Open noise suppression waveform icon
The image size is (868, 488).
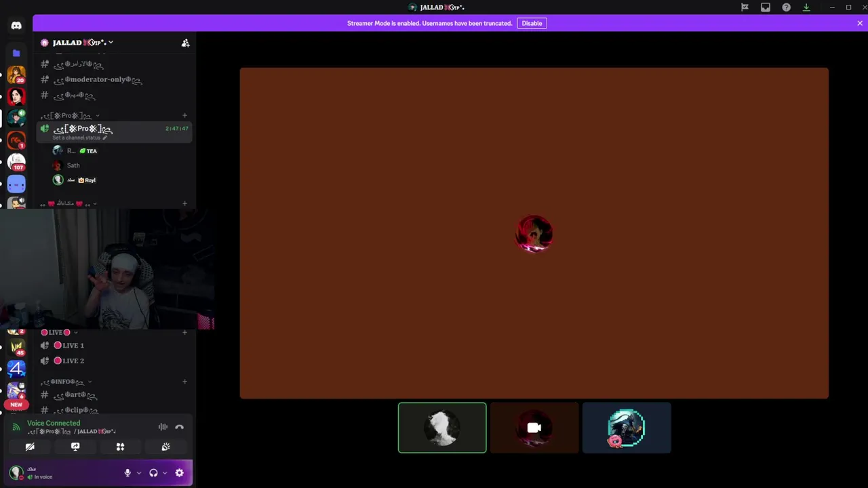163,427
